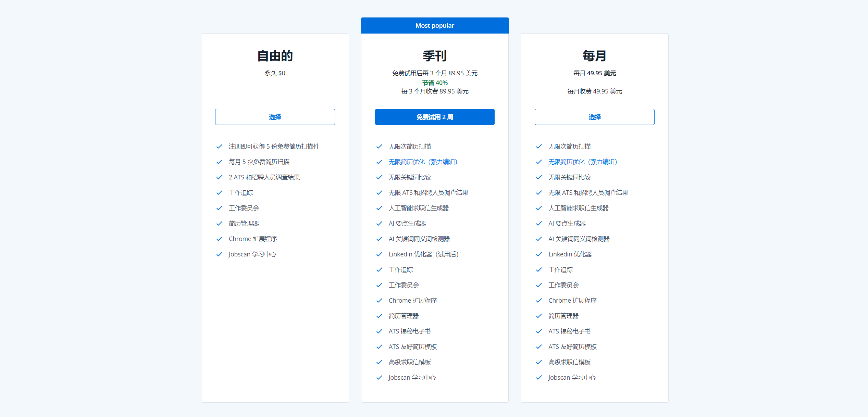Screen dimensions: 868x417
Task: Click checkmark beside 高级求职信模板 in 每月 plan
Action: (539, 362)
